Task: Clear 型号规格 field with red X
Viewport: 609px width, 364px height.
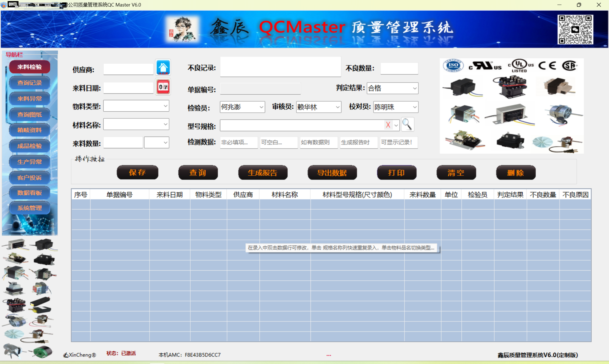Action: pos(388,125)
